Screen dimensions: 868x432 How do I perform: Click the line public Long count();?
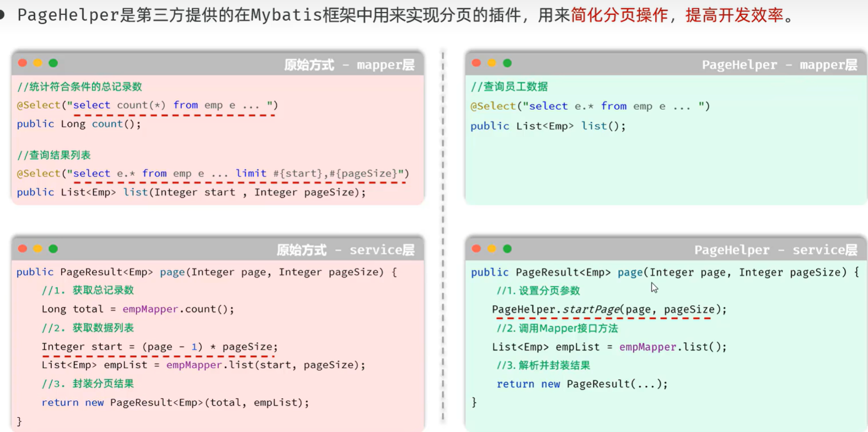[79, 124]
